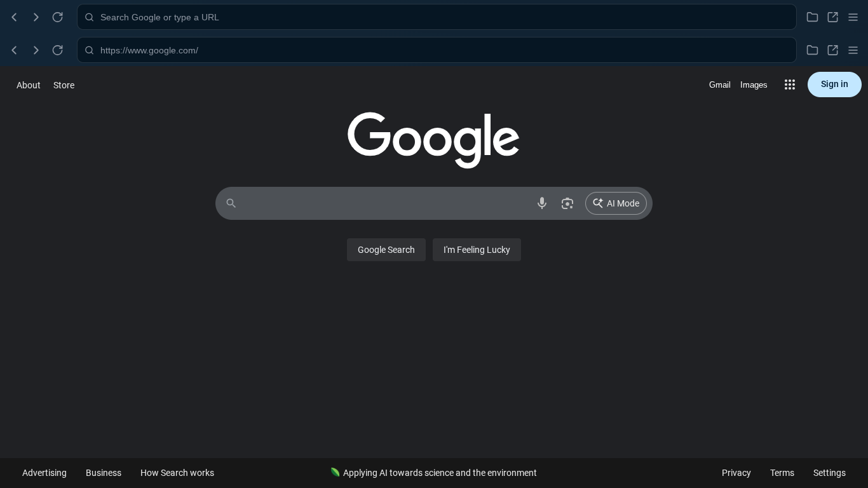Image resolution: width=868 pixels, height=488 pixels.
Task: Open the Settings menu in the footer
Action: point(829,473)
